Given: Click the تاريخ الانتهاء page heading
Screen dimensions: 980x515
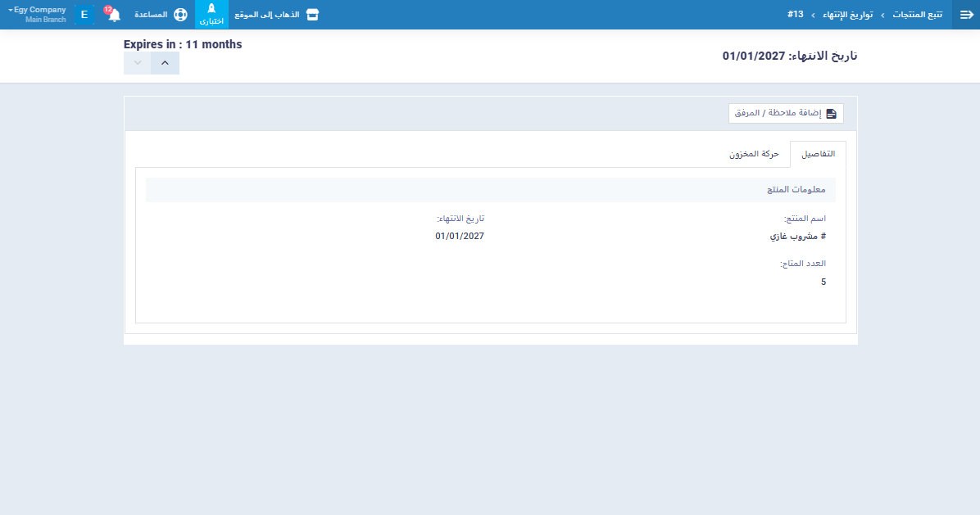Looking at the screenshot, I should (789, 56).
